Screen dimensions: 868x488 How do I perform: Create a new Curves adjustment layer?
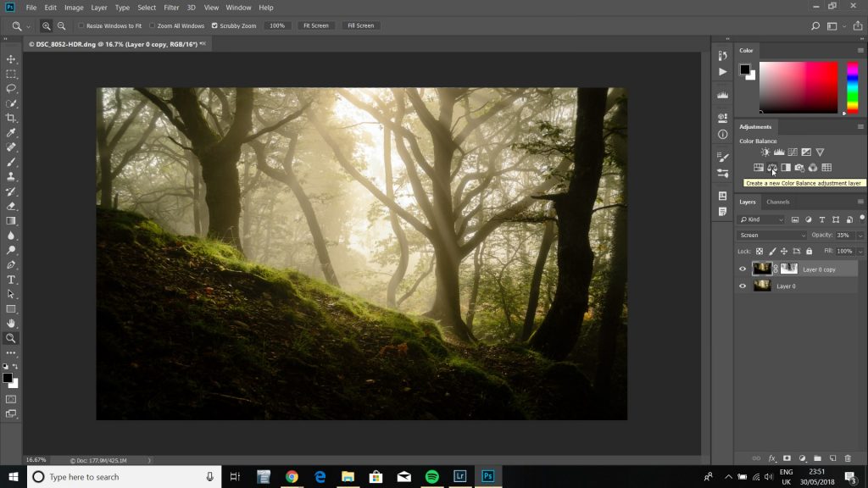(793, 152)
